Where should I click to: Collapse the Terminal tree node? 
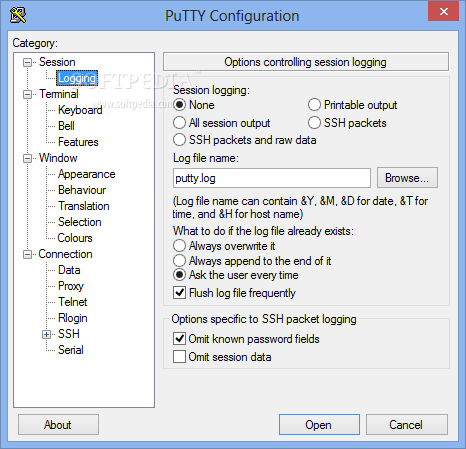[27, 94]
